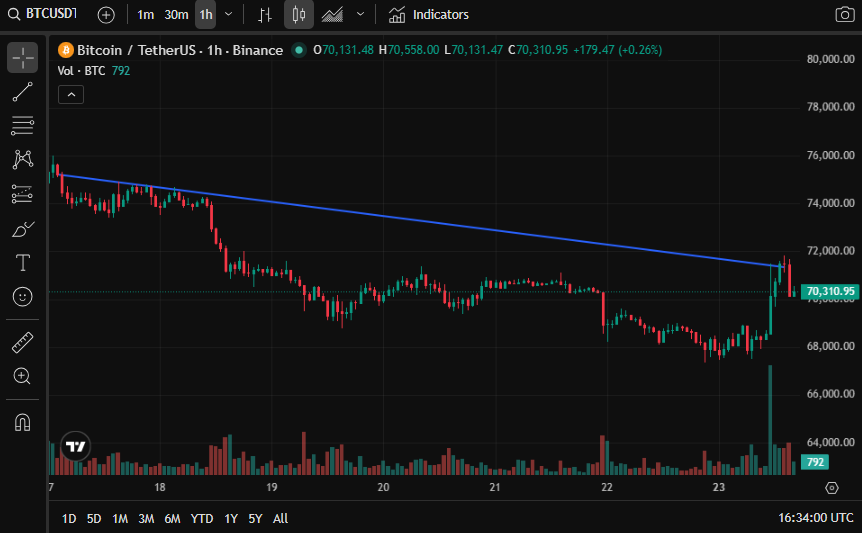This screenshot has width=862, height=533.
Task: Choose the Bars chart style icon
Action: (x=265, y=15)
